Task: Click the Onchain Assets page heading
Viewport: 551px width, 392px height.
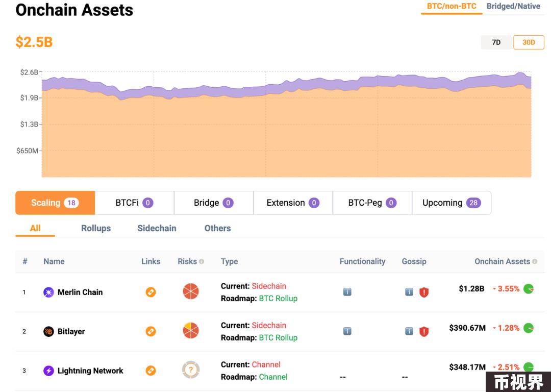Action: [74, 10]
